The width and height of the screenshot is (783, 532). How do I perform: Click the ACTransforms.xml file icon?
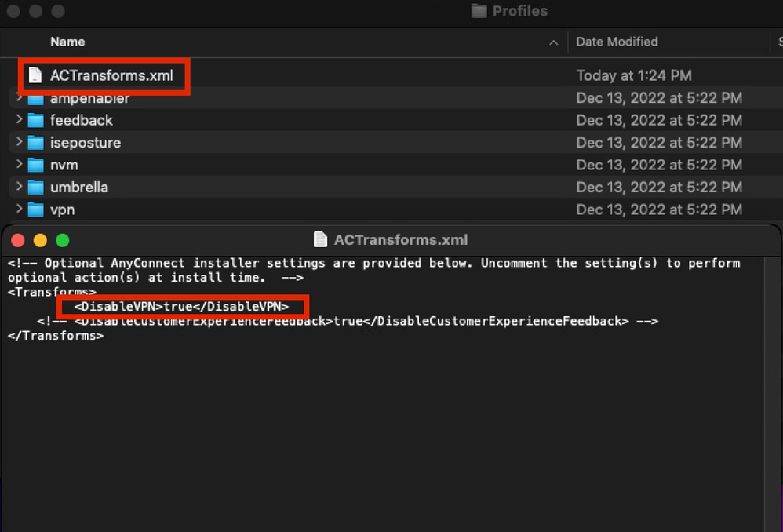[x=35, y=75]
